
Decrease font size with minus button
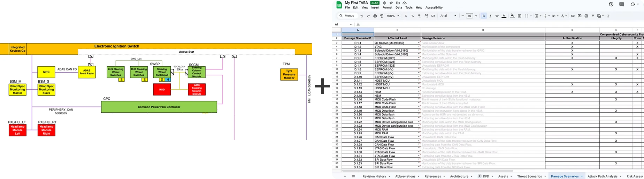coord(462,16)
